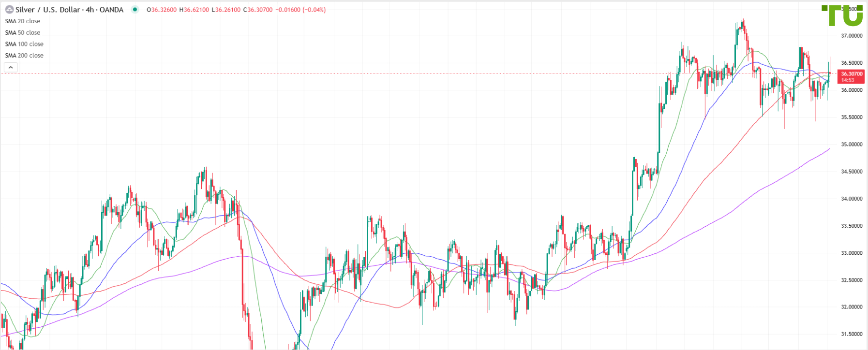The image size is (868, 350).
Task: Click the 33.00000 price axis label
Action: pos(852,253)
